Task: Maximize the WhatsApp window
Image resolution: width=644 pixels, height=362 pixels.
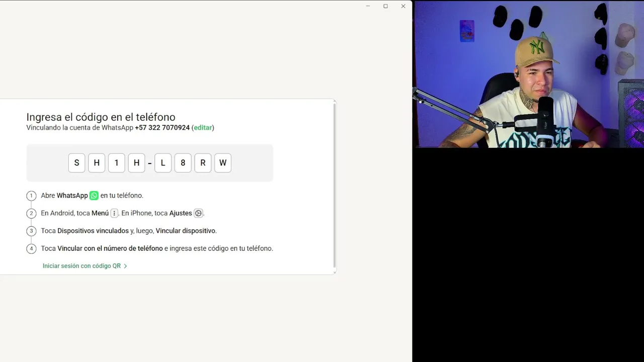Action: tap(385, 6)
